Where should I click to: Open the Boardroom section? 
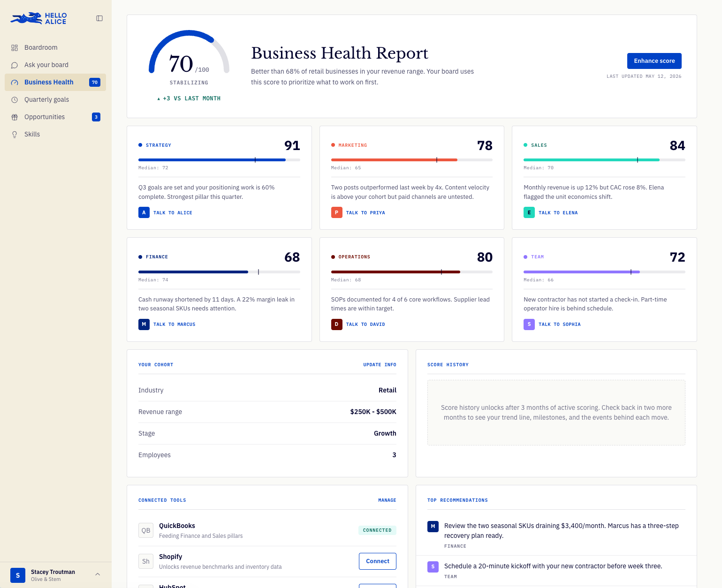pos(55,48)
